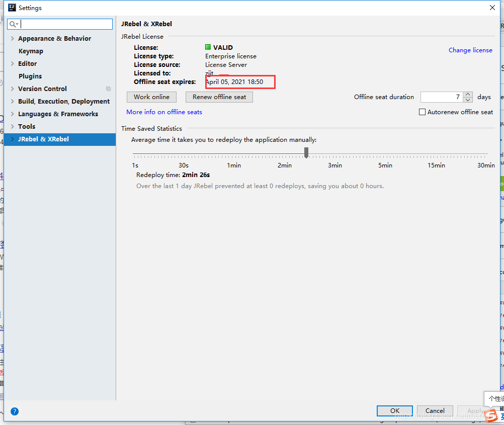Increase offline seat duration with up arrow
The width and height of the screenshot is (504, 425).
tap(468, 94)
